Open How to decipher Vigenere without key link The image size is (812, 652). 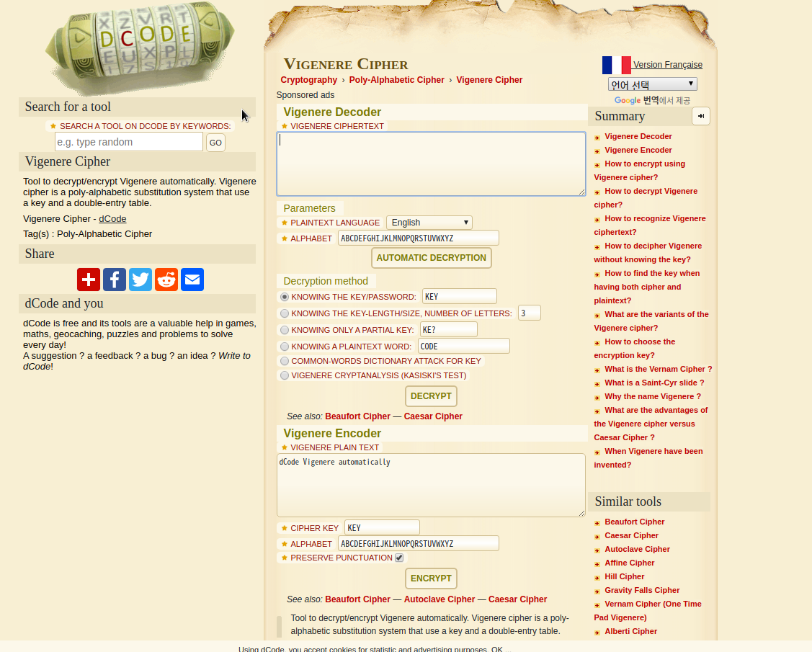tap(648, 253)
